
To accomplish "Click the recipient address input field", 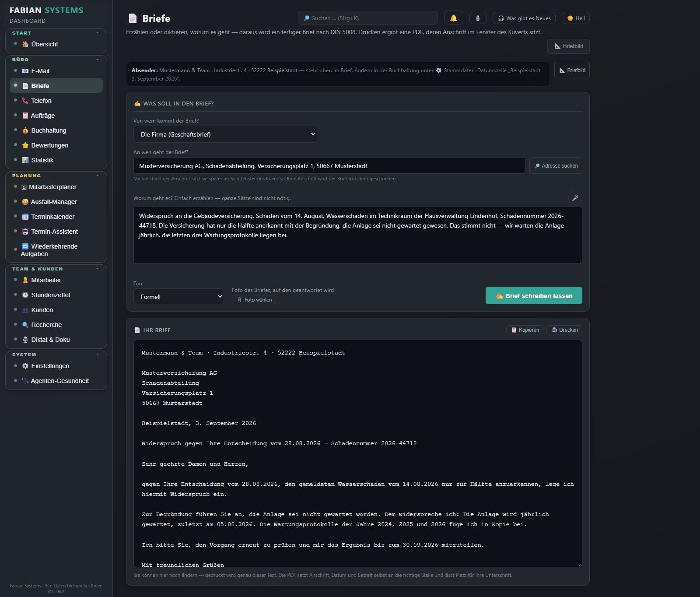I will pyautogui.click(x=329, y=166).
